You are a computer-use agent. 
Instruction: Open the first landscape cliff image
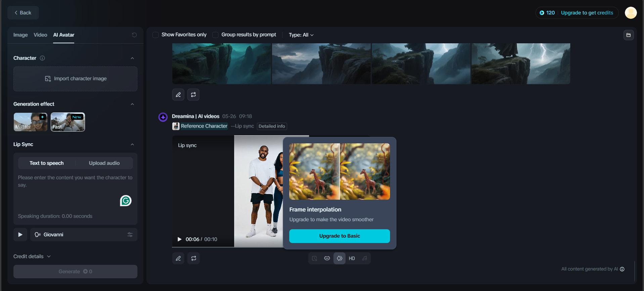(222, 63)
